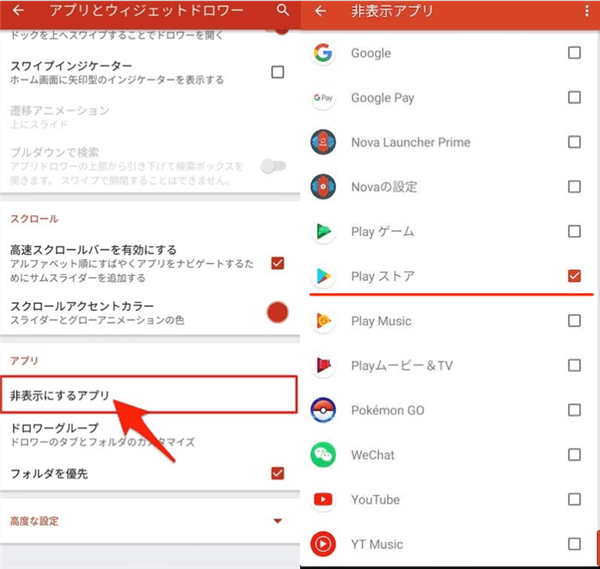The image size is (600, 569).
Task: Tap the WeChat app name
Action: pos(373,455)
